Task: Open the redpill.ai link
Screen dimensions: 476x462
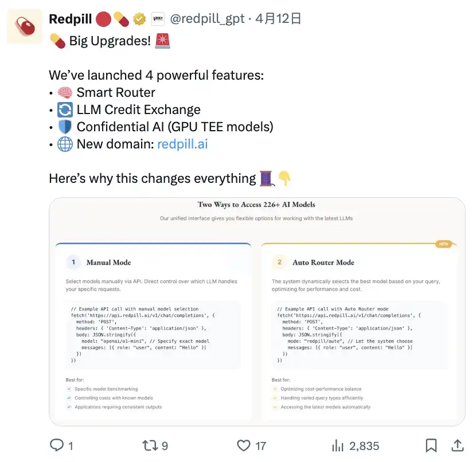Action: tap(182, 144)
